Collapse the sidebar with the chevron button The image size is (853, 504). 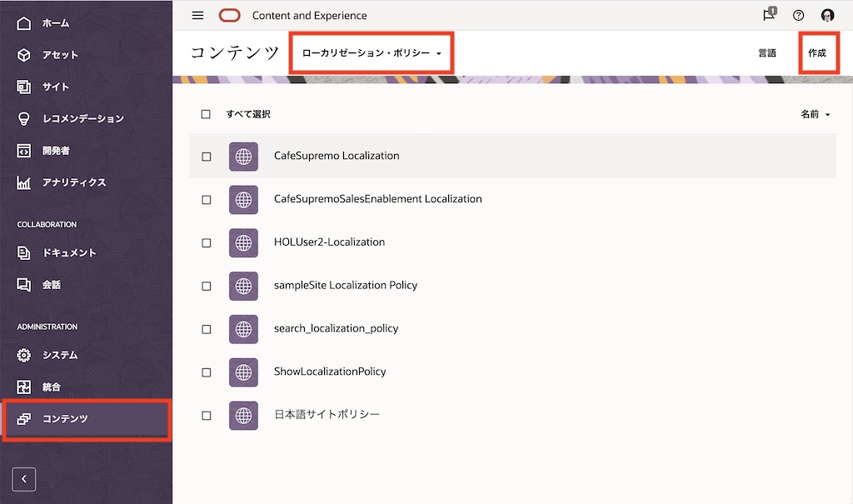tap(24, 479)
